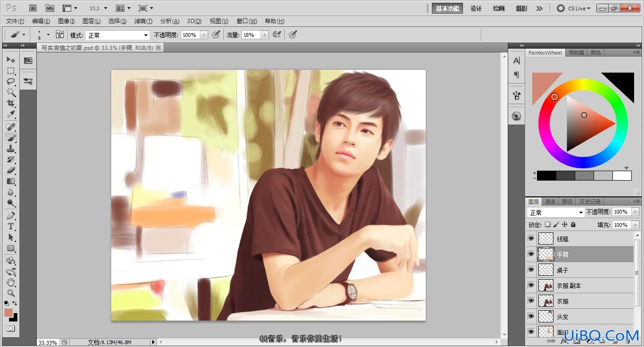Open the 窗口(W) menu

(x=247, y=21)
